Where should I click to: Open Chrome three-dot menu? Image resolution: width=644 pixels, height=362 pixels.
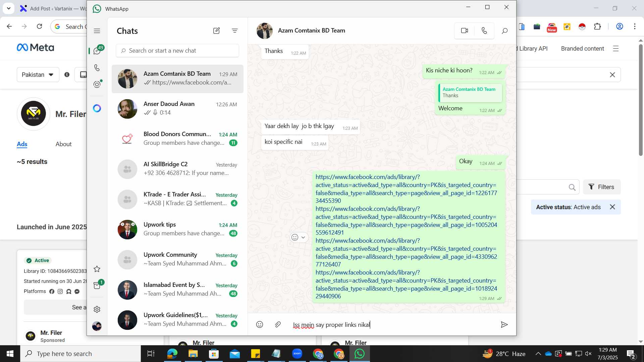pyautogui.click(x=635, y=26)
